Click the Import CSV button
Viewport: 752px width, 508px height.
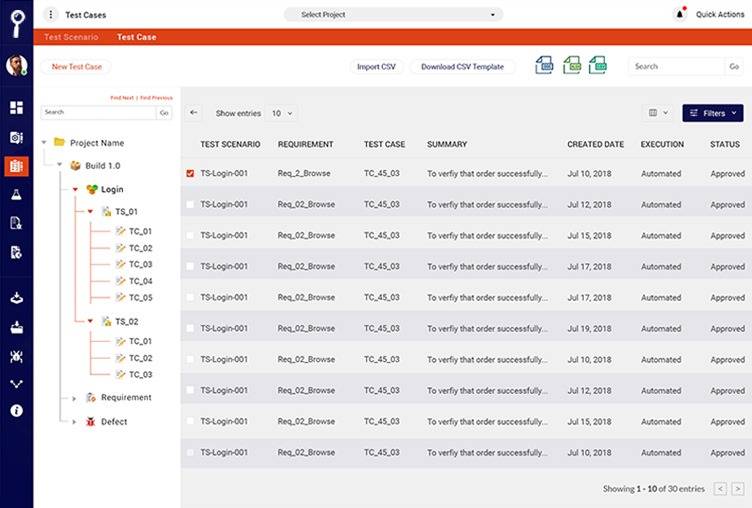[x=376, y=67]
